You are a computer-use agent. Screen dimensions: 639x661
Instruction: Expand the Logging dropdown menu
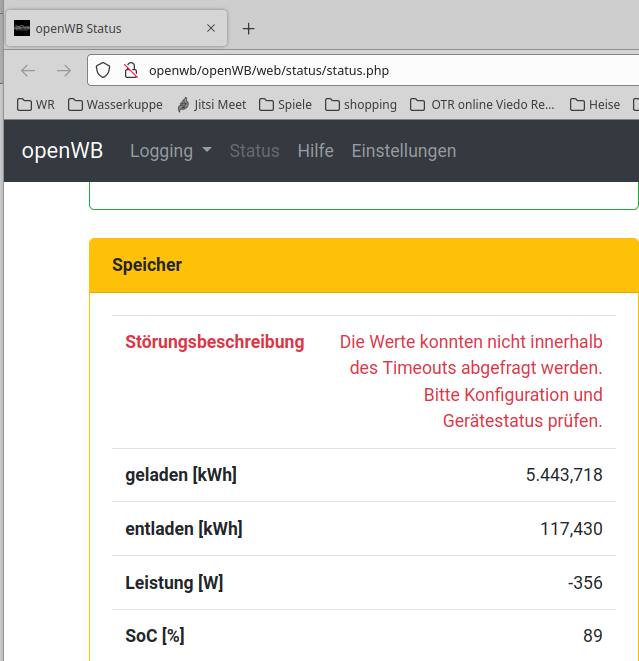[170, 151]
